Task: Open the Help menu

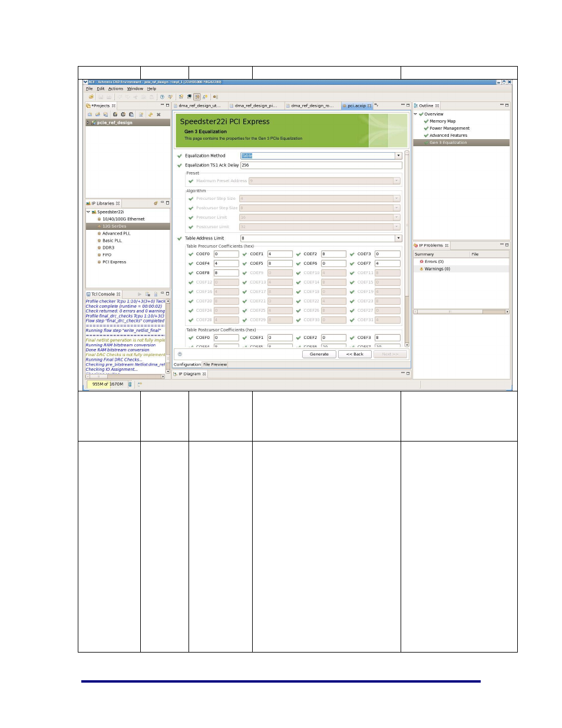Action: pyautogui.click(x=151, y=88)
